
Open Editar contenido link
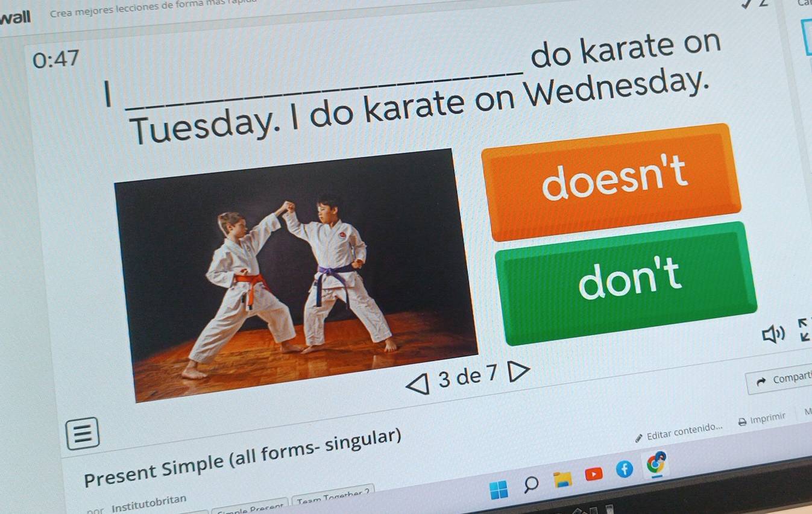pyautogui.click(x=678, y=430)
